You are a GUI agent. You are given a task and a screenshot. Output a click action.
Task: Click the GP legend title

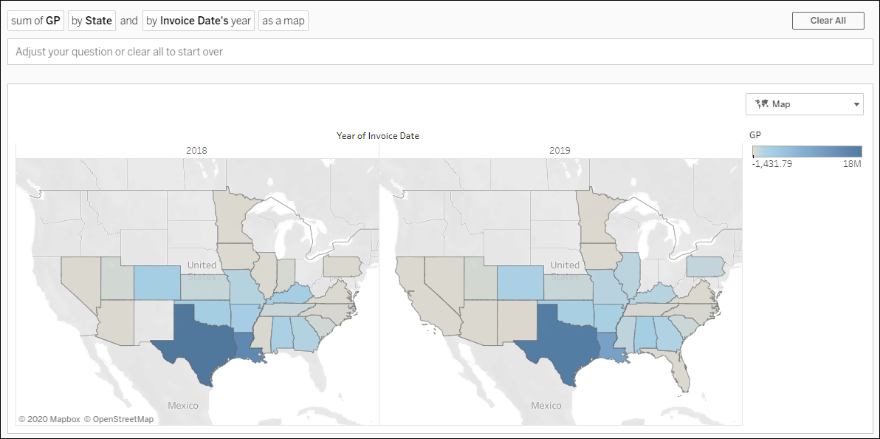pos(755,135)
